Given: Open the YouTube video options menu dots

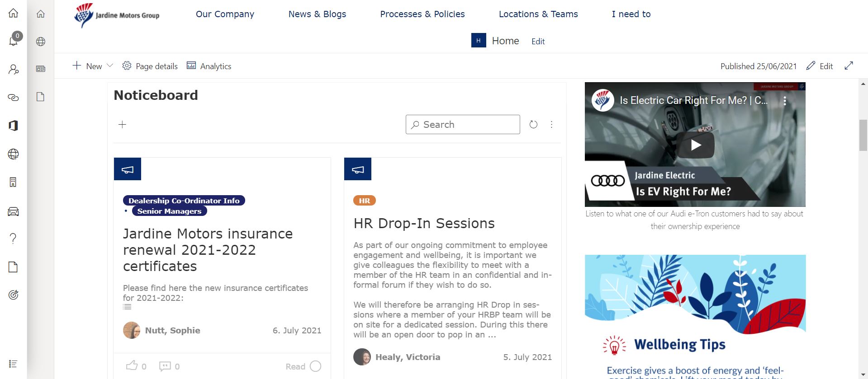Looking at the screenshot, I should 785,101.
